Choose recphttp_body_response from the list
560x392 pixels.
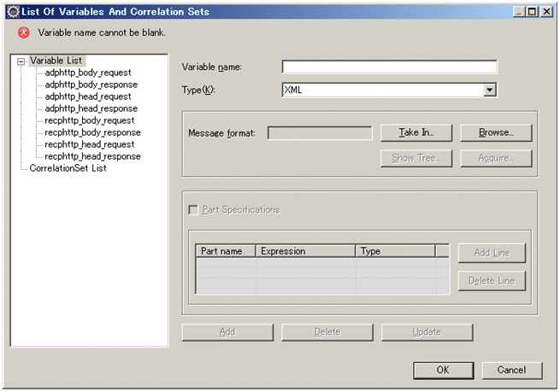click(x=92, y=132)
